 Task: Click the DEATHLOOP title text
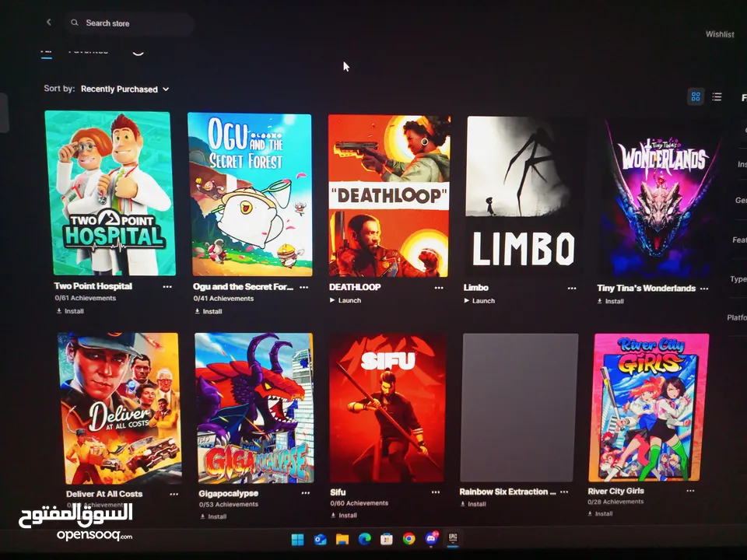click(355, 287)
